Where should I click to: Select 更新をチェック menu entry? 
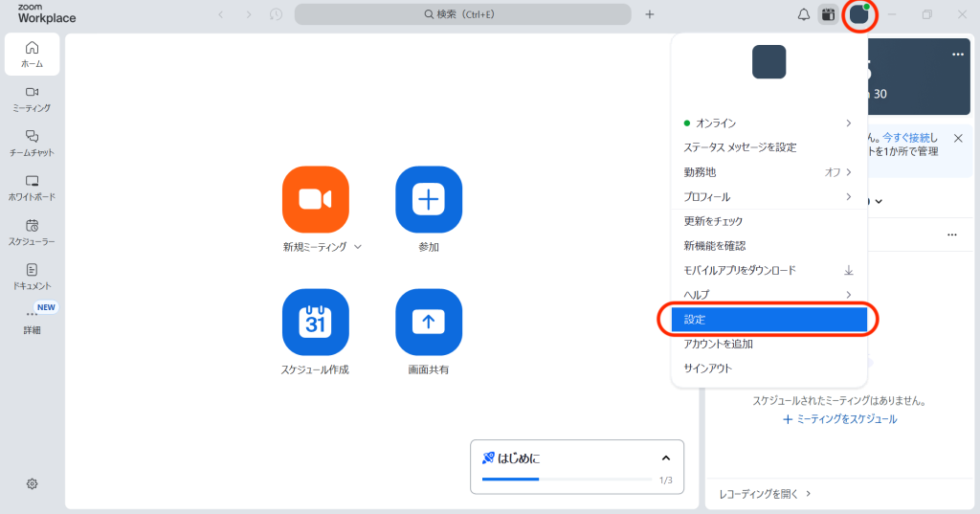713,221
